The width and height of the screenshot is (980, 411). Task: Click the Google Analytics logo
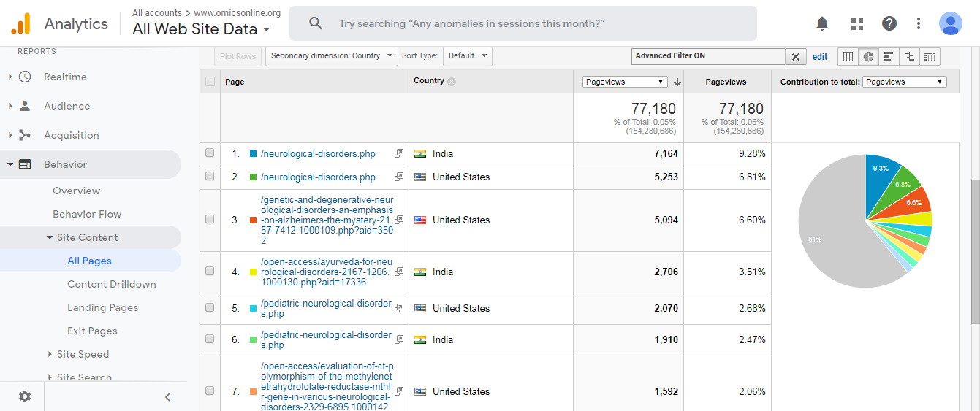(20, 24)
